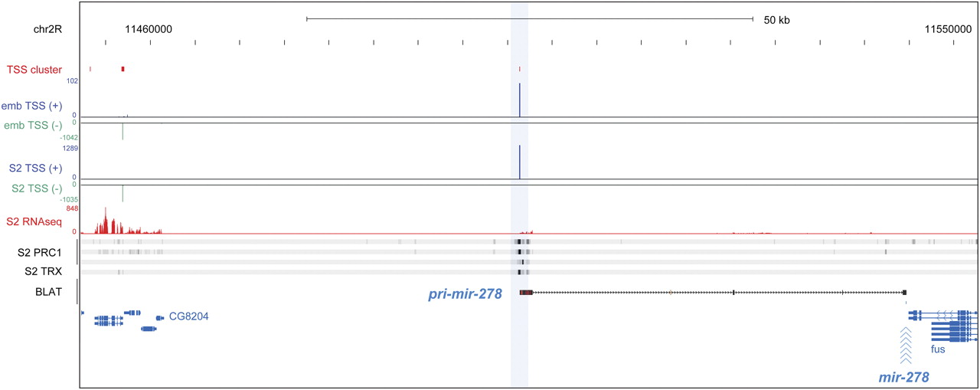Click the tall blue peak in emb TSS (+) track
Image resolution: width=980 pixels, height=390 pixels.
(520, 100)
